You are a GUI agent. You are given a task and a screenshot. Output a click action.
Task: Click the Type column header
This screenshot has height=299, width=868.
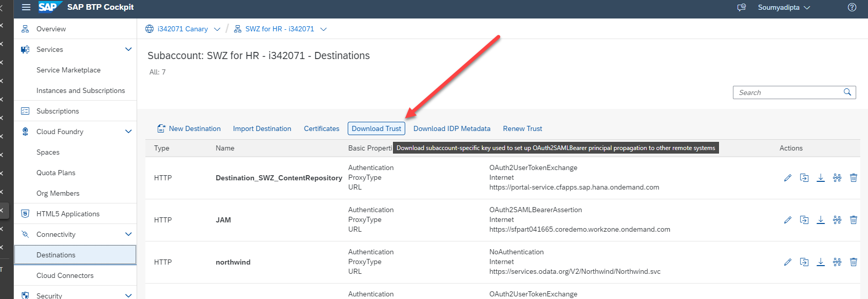[x=162, y=148]
